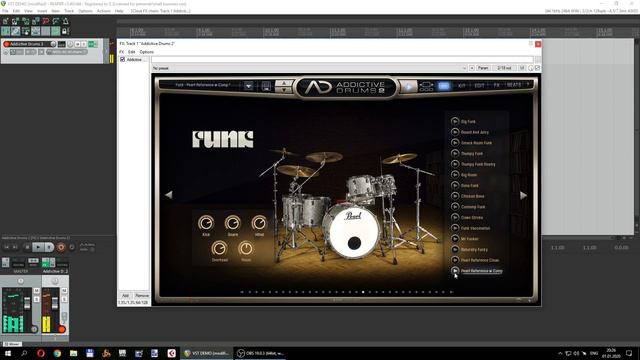Viewport: 640px width, 360px height.
Task: Click the UI button in FX window
Action: click(x=522, y=68)
